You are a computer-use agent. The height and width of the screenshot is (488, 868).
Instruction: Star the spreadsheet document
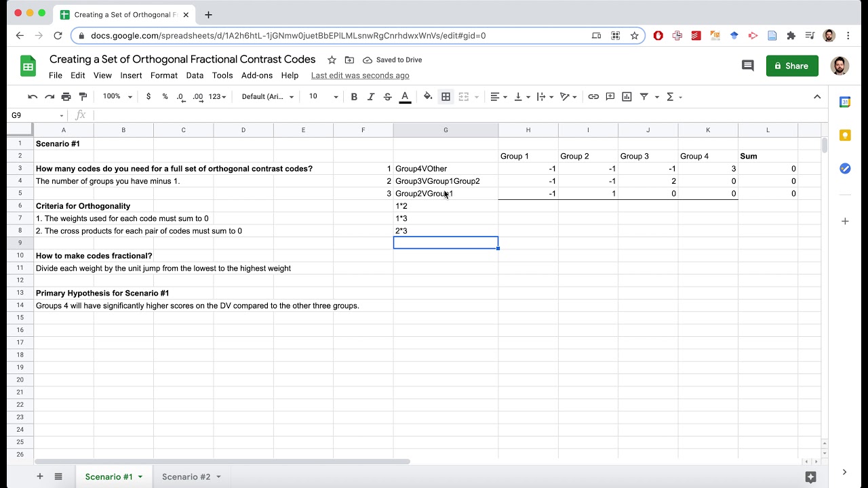point(332,60)
